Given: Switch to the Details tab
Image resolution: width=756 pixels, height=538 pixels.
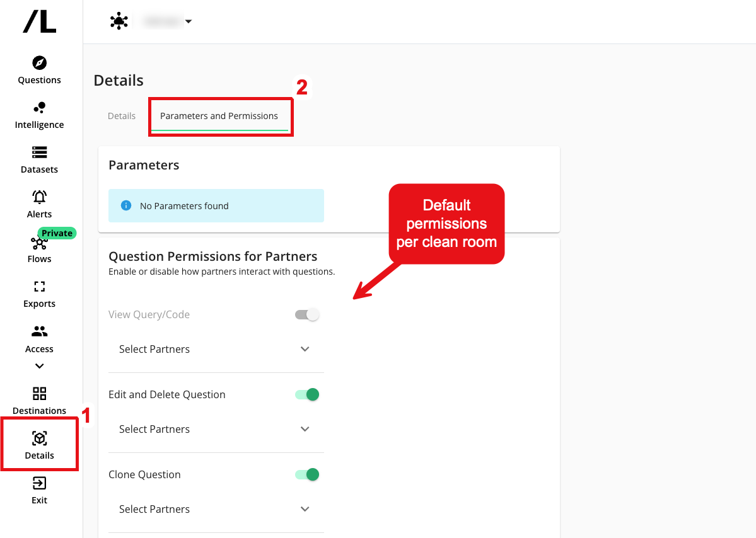Looking at the screenshot, I should pos(122,116).
